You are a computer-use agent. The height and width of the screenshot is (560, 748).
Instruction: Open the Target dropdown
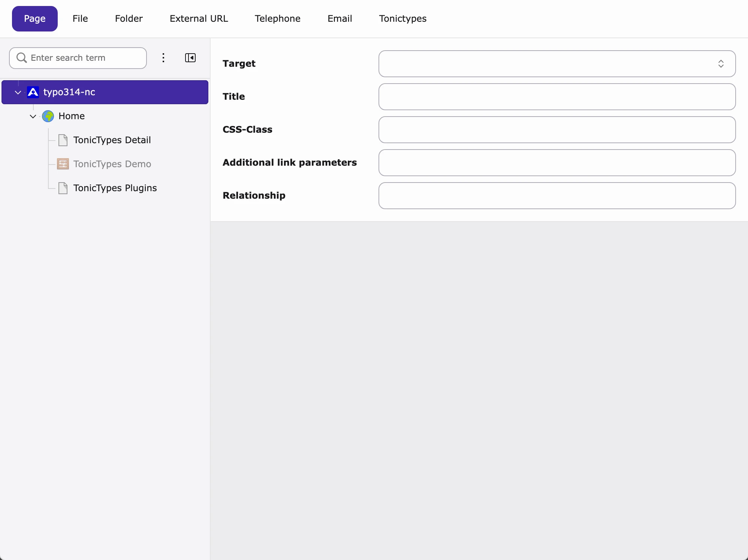click(x=557, y=64)
